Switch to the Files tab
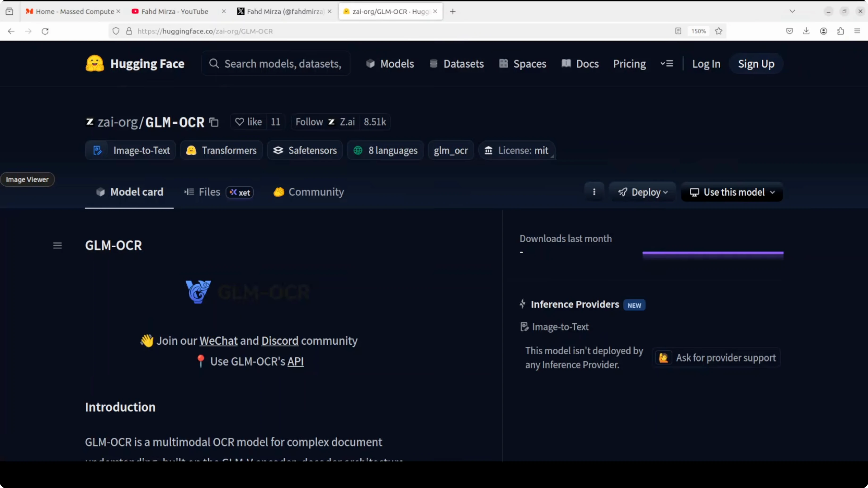The image size is (868, 488). pyautogui.click(x=209, y=192)
